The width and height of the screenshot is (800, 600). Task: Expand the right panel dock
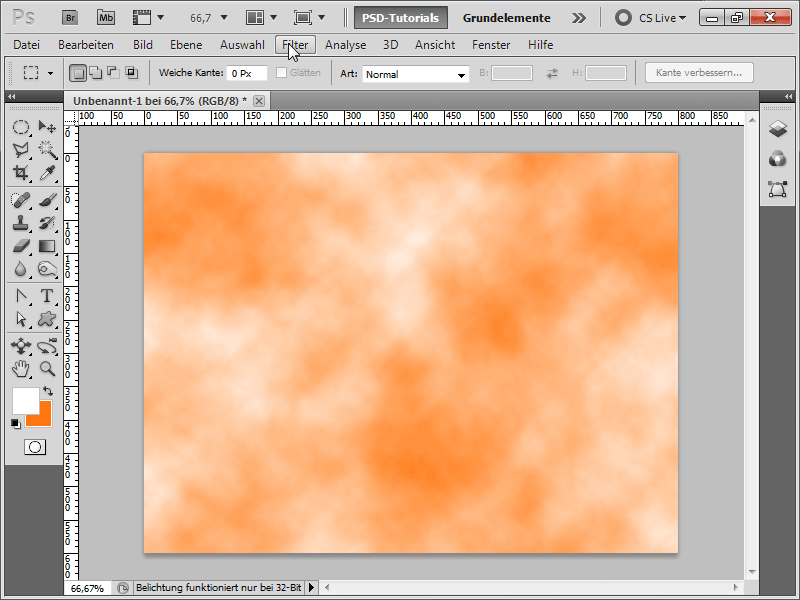[788, 96]
